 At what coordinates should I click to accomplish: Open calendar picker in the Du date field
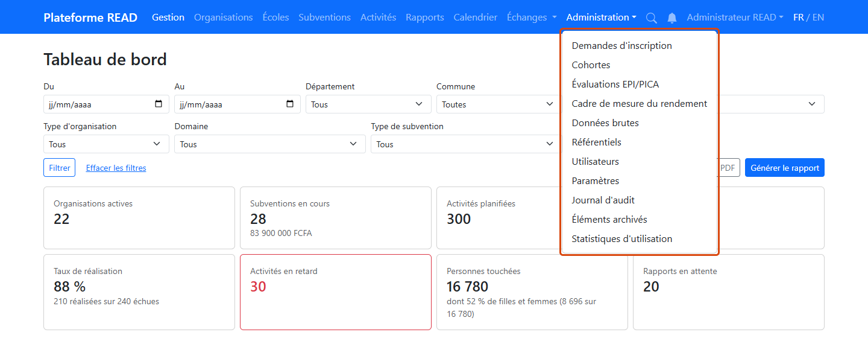(x=159, y=104)
